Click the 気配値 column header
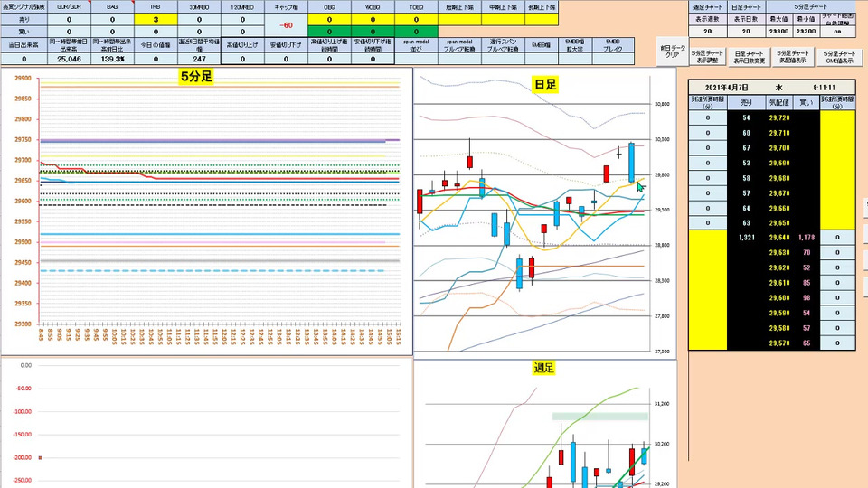This screenshot has height=488, width=868. (778, 103)
